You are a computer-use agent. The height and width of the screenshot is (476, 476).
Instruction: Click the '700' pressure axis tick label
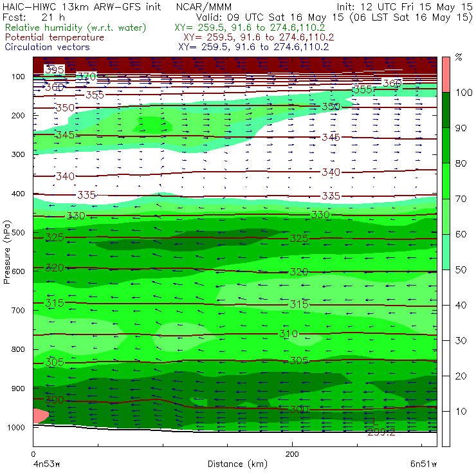[x=18, y=310]
